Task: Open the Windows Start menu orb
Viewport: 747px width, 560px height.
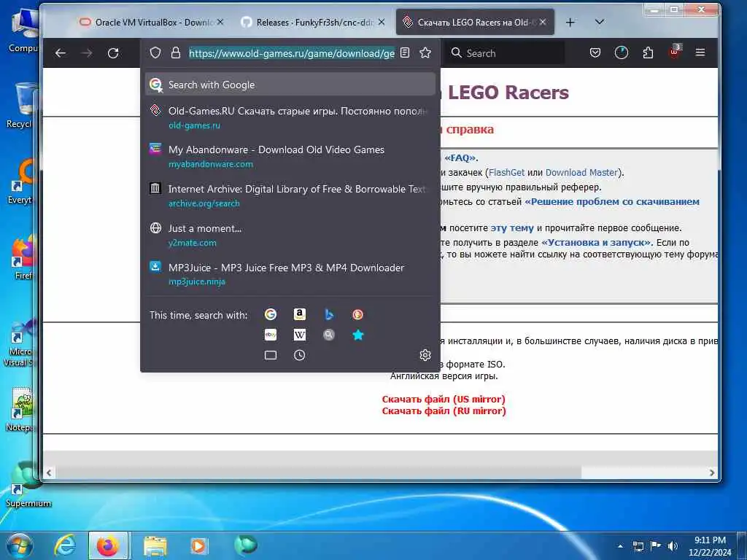Action: (x=19, y=545)
